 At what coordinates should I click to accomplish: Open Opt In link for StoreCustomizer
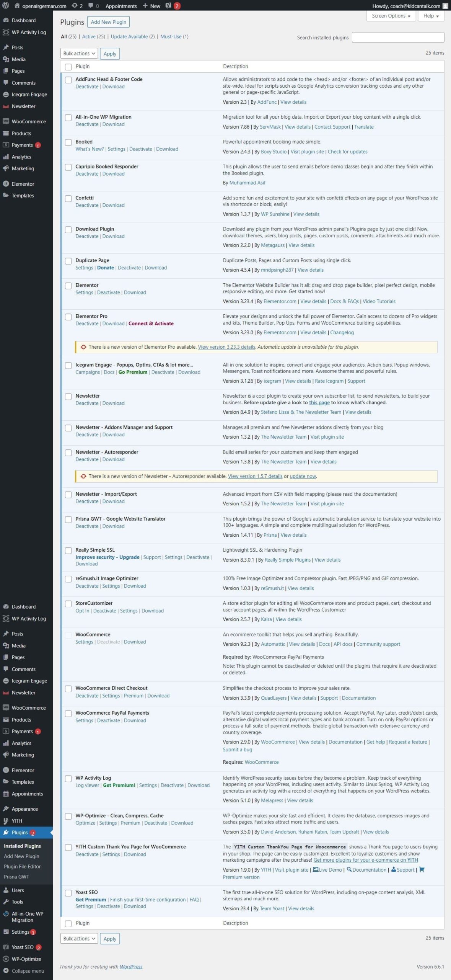[x=82, y=611]
